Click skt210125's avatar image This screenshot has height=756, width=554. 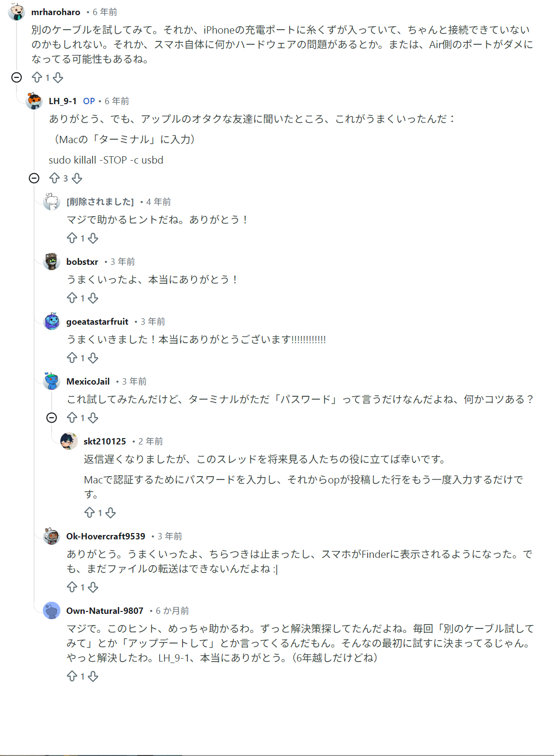(69, 441)
